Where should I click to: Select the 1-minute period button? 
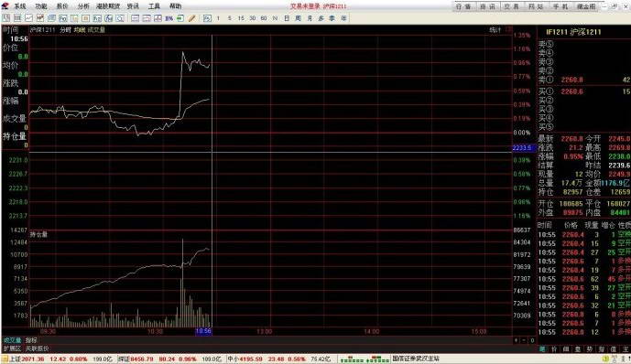point(218,18)
